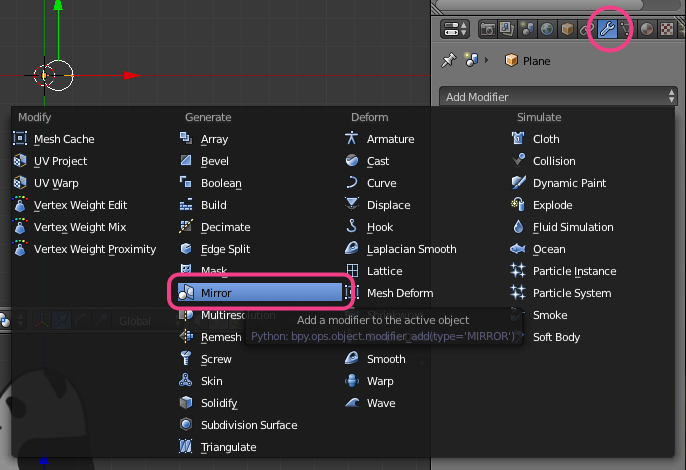This screenshot has height=470, width=686.
Task: Open Render Layers properties tab
Action: [507, 29]
